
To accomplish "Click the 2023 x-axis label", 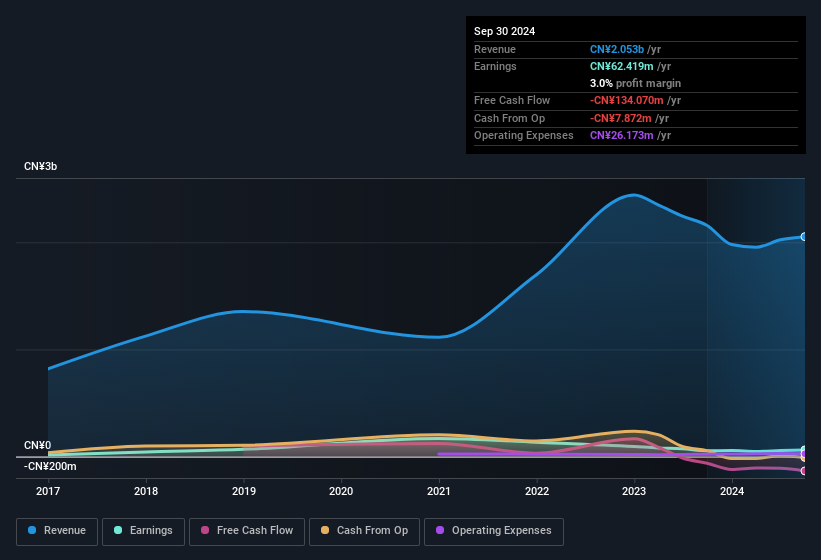I will (x=634, y=491).
